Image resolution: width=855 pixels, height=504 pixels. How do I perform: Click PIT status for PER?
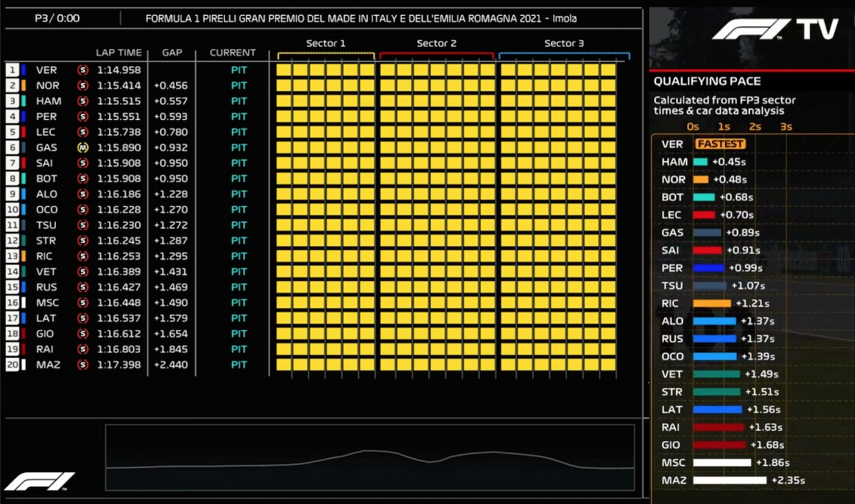[239, 117]
